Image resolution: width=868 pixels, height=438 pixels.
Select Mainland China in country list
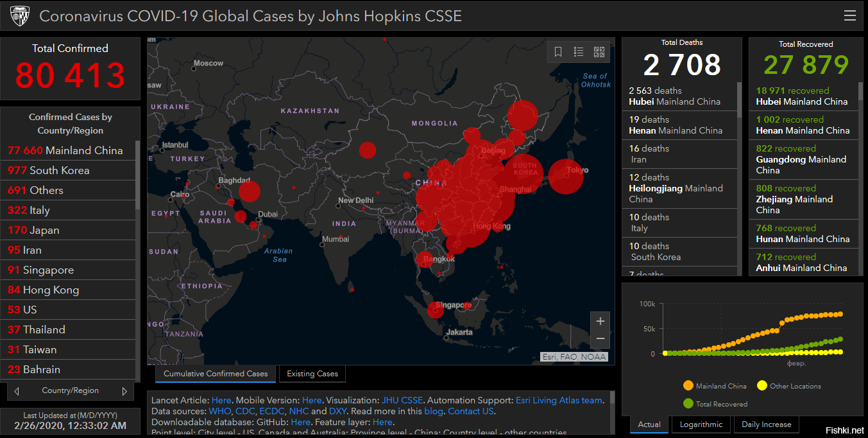click(68, 150)
